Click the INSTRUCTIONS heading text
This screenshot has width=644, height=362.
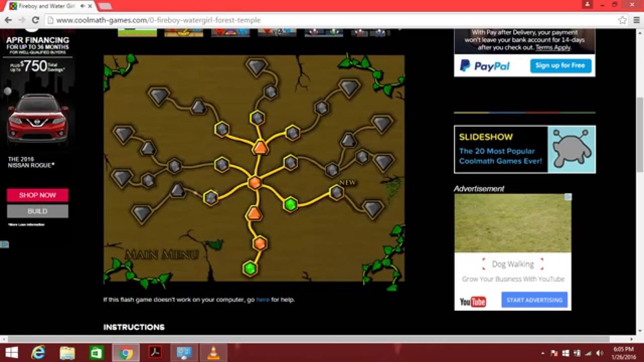click(x=134, y=327)
